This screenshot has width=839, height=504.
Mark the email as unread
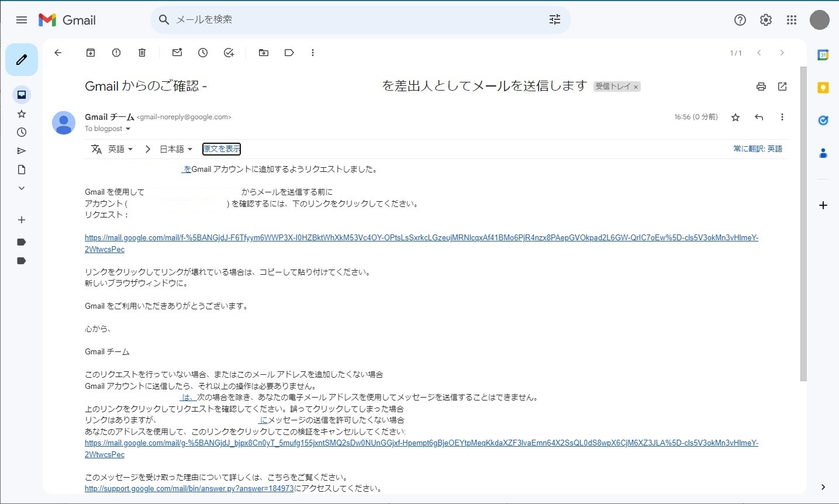[x=177, y=53]
